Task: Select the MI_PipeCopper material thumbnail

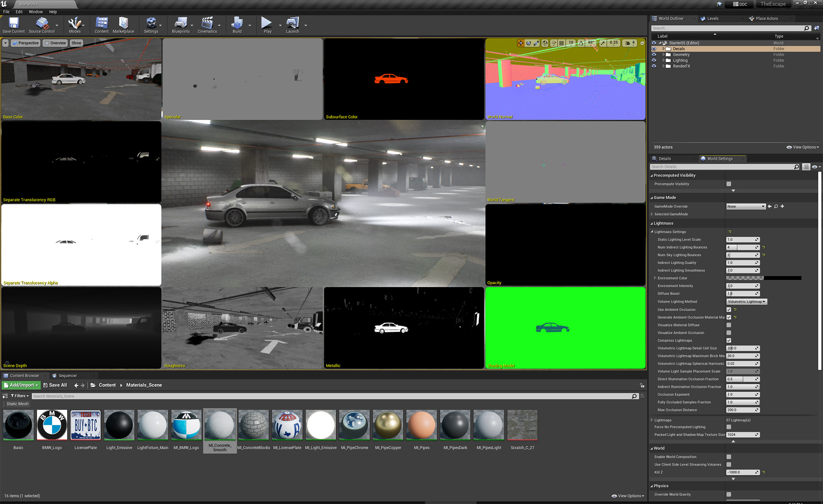Action: (388, 425)
